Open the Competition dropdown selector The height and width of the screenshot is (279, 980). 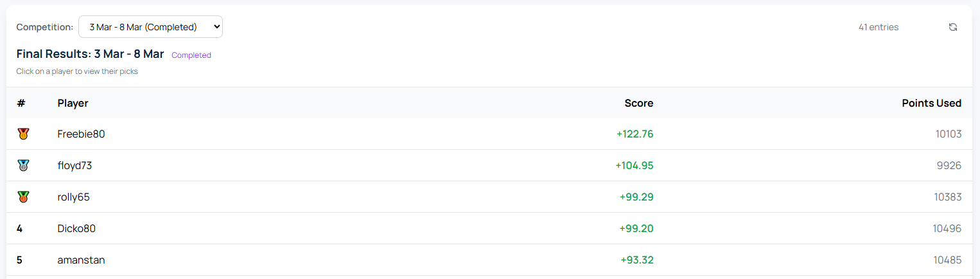pyautogui.click(x=150, y=27)
